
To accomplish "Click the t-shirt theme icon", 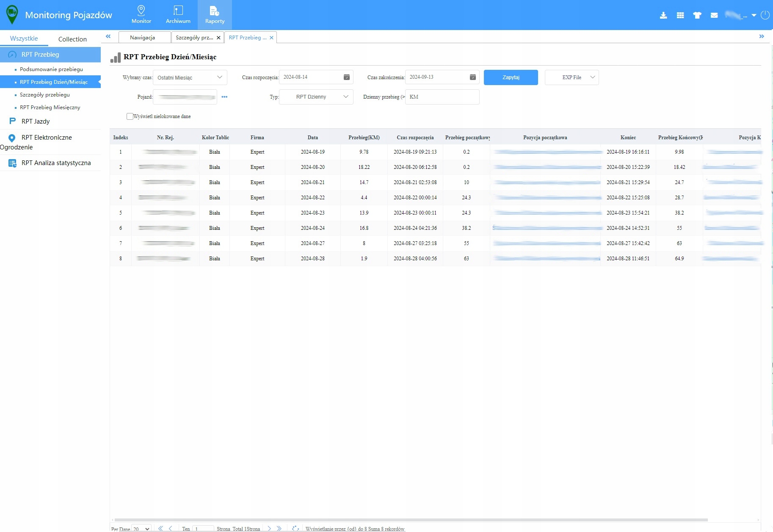I will click(x=697, y=15).
